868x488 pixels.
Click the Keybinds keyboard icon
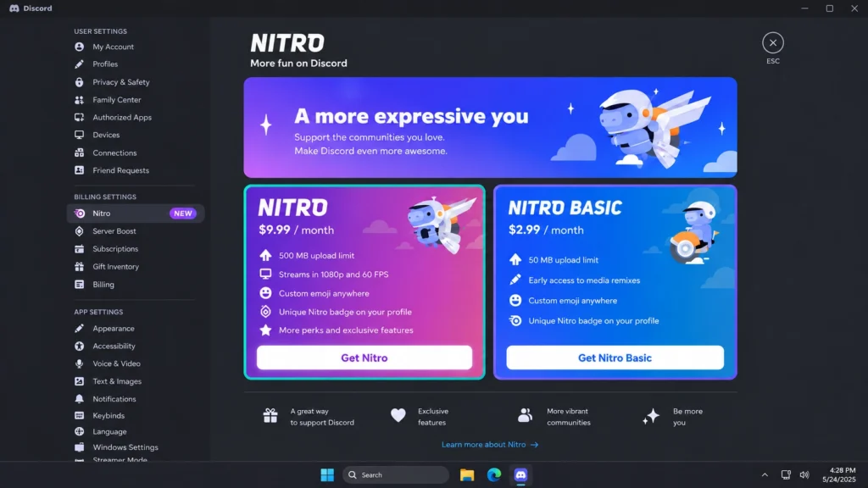[x=79, y=415]
